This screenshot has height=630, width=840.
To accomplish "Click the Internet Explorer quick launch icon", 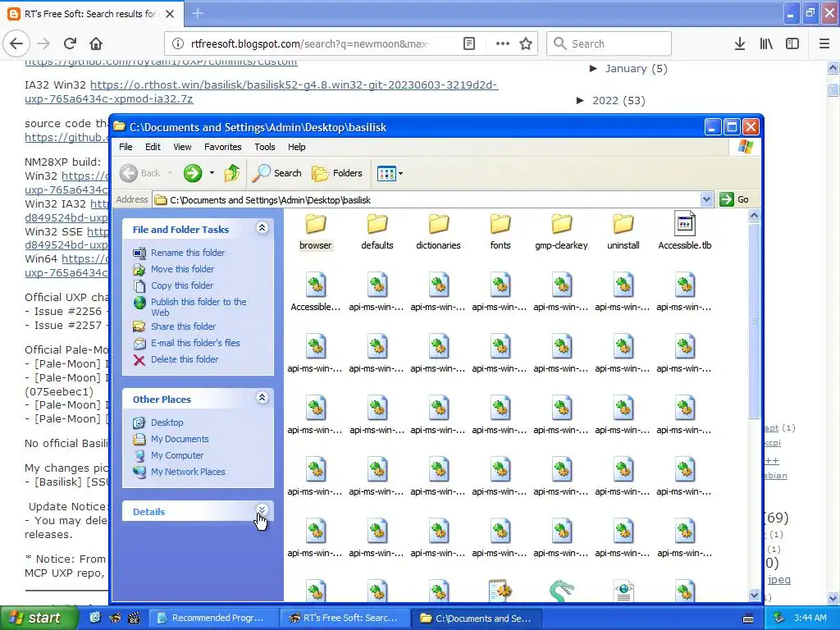I will click(x=95, y=618).
